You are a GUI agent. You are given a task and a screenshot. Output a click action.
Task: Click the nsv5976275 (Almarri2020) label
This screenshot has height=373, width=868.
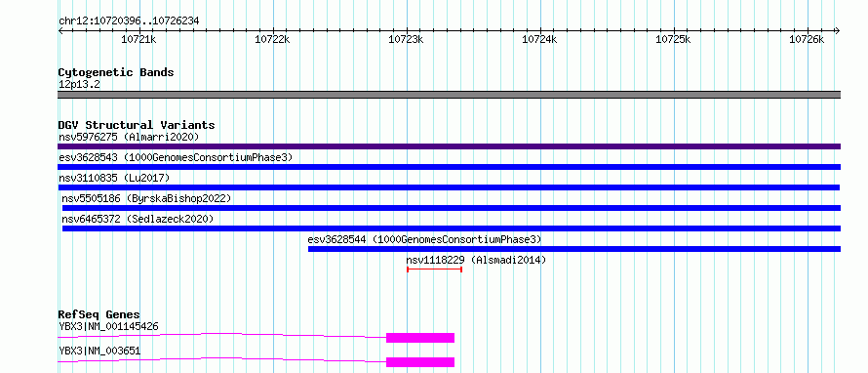pyautogui.click(x=129, y=137)
